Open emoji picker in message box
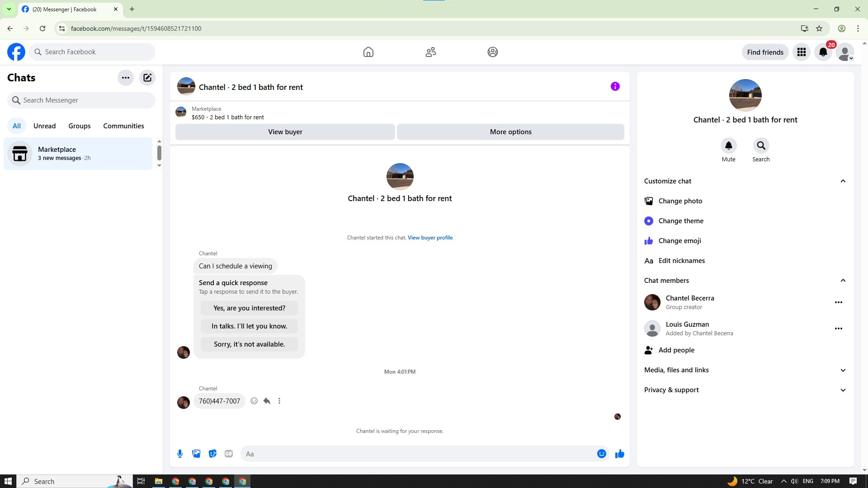Viewport: 868px width, 488px height. [601, 454]
